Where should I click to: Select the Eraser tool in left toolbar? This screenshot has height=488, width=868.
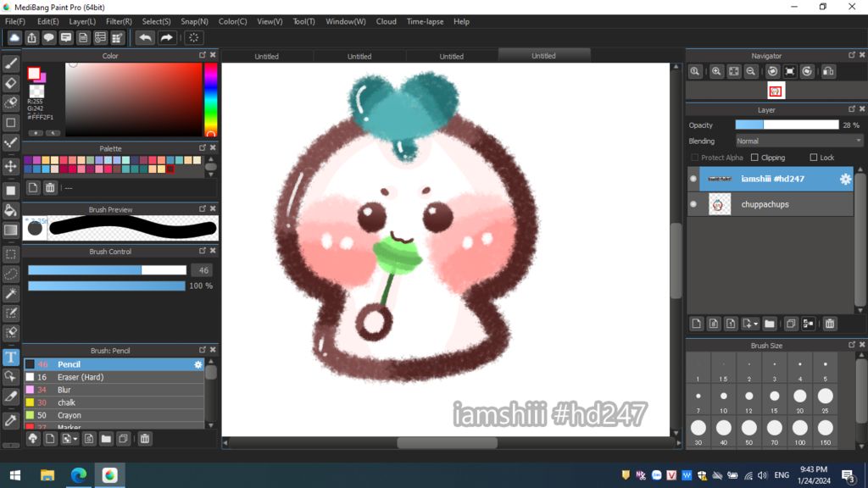tap(10, 83)
